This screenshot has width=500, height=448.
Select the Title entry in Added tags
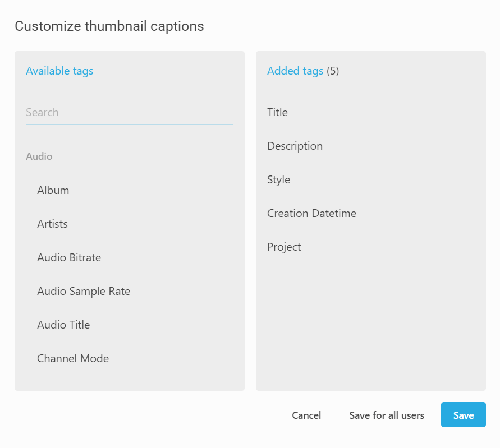click(x=277, y=112)
